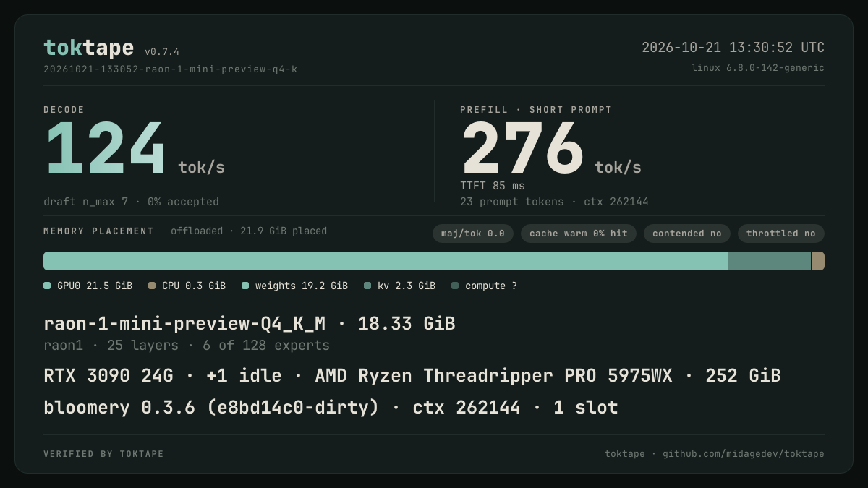Viewport: 868px width, 488px height.
Task: Click the kv segment of memory bar
Action: [770, 261]
